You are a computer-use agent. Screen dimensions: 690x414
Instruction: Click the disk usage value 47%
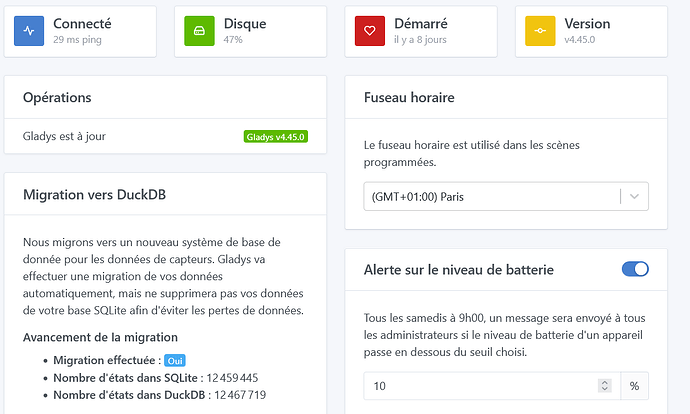[233, 40]
